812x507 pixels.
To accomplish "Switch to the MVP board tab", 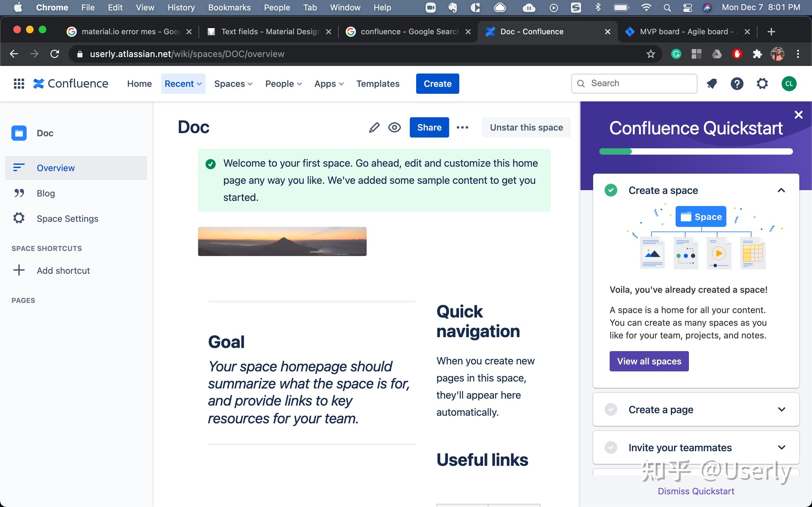I will tap(684, 31).
